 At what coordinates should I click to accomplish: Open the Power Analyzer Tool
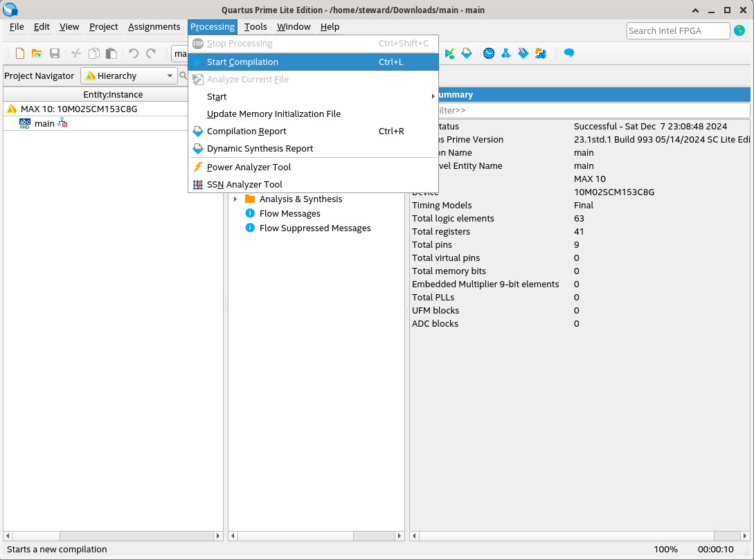(x=313, y=168)
